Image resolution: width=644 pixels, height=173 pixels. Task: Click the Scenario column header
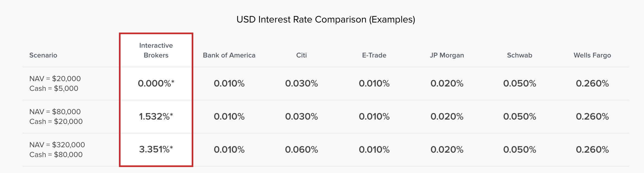(43, 55)
